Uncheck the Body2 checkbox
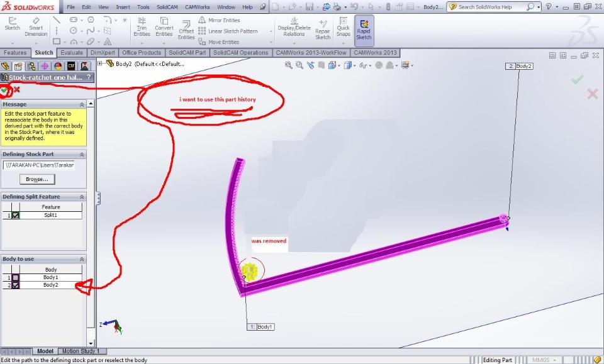The width and height of the screenshot is (604, 364). pyautogui.click(x=15, y=285)
